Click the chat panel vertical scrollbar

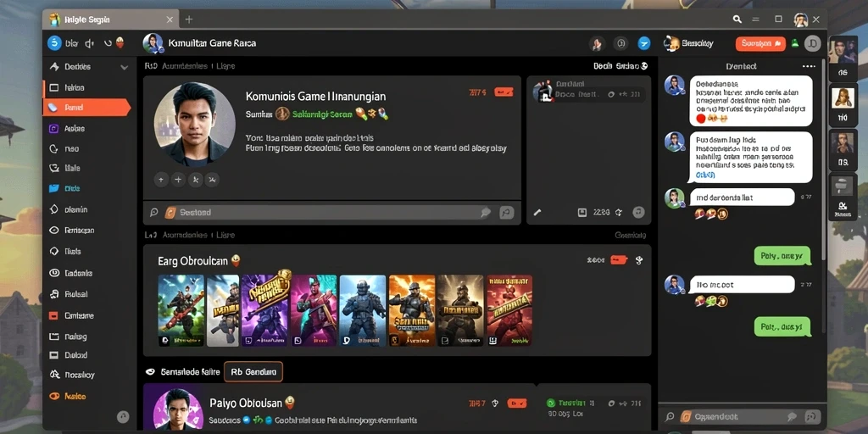point(822,160)
